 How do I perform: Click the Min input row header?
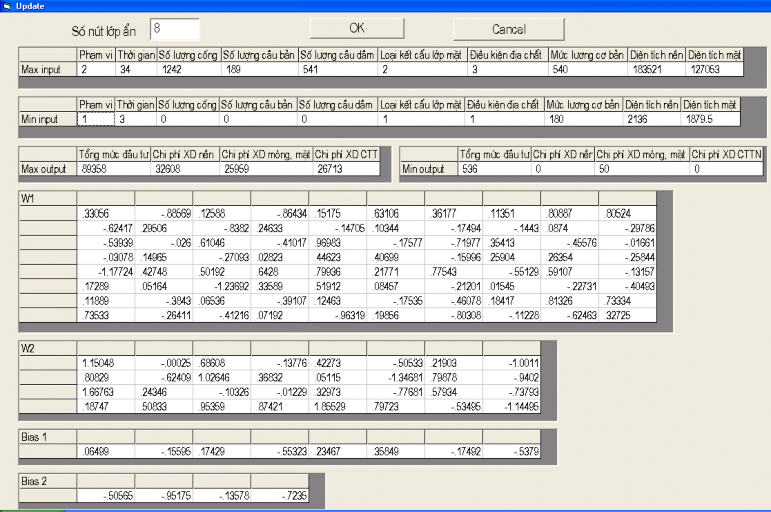(x=48, y=119)
